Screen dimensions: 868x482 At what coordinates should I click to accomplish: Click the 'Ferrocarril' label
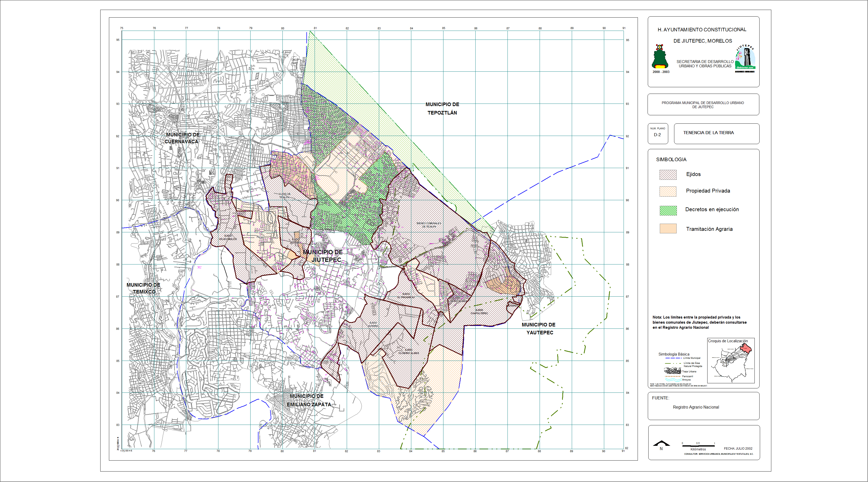point(688,376)
